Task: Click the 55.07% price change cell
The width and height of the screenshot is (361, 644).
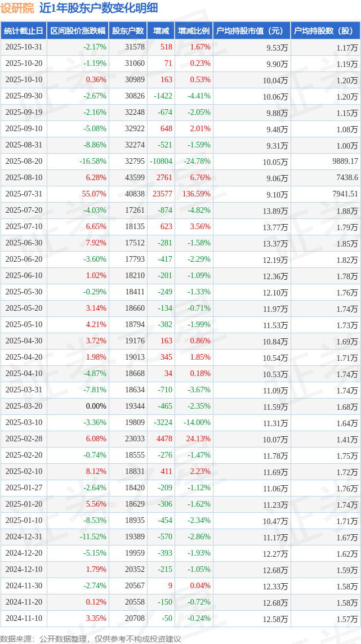Action: 94,194
